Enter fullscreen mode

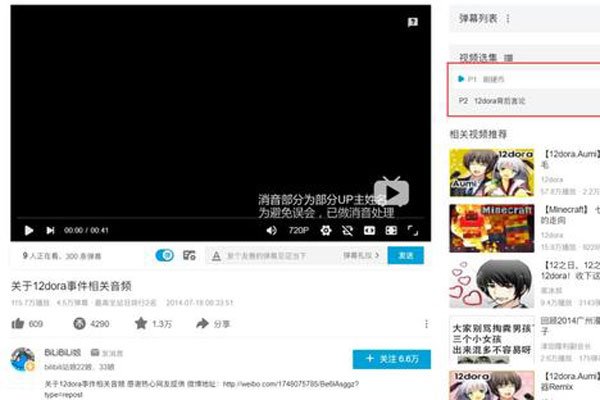[x=412, y=230]
